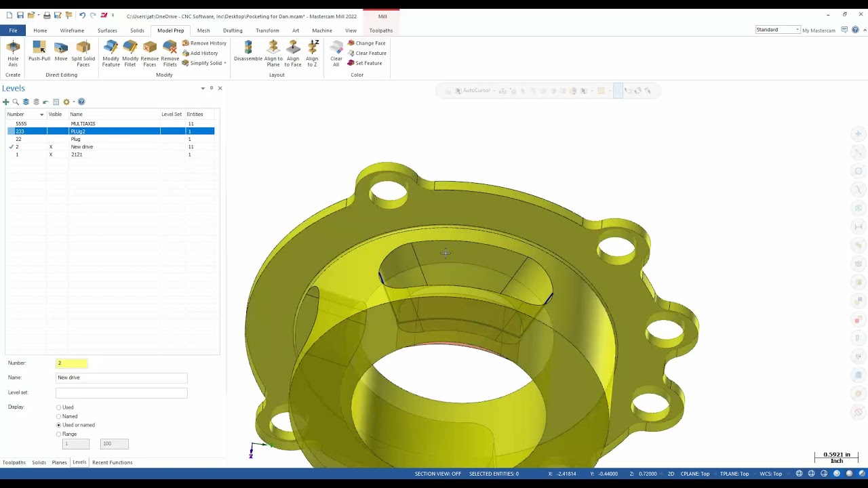The image size is (868, 488).
Task: Open the find level magnifier icon
Action: click(16, 102)
